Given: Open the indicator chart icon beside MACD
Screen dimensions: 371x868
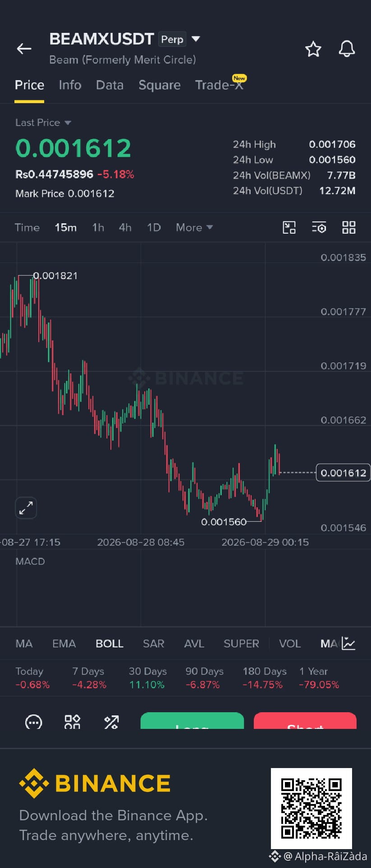Looking at the screenshot, I should [349, 643].
